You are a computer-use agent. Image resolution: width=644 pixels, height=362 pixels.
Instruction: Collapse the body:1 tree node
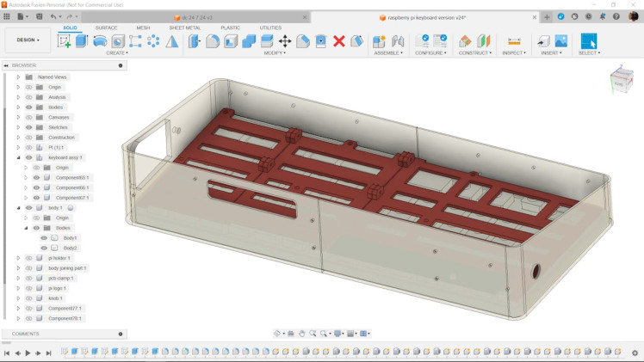(18, 208)
